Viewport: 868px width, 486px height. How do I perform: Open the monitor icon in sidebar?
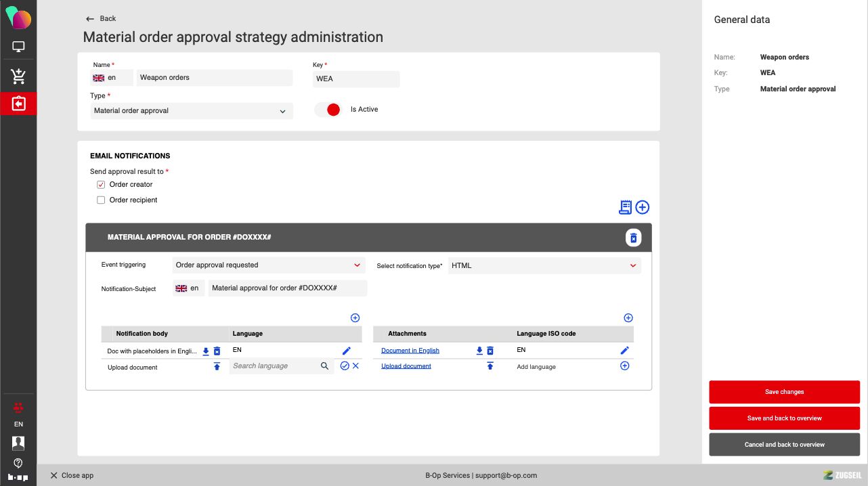(x=18, y=47)
